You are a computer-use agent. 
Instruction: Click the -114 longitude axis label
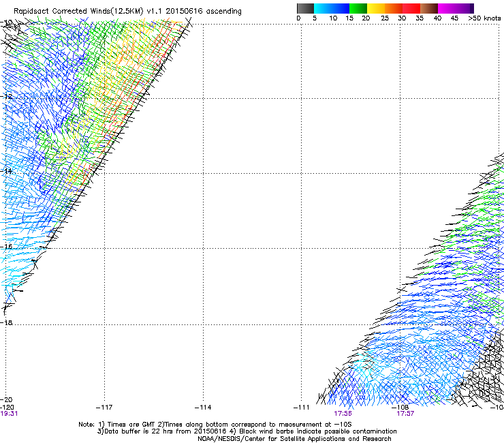pos(203,408)
